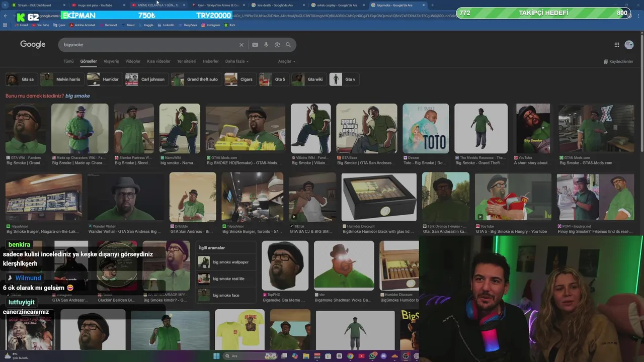Screen dimensions: 644x362
Task: Switch to the erkek cosplay browser tab
Action: click(x=337, y=5)
